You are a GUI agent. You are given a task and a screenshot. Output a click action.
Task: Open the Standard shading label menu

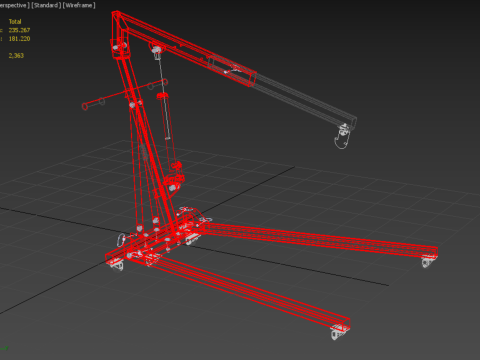(x=47, y=5)
